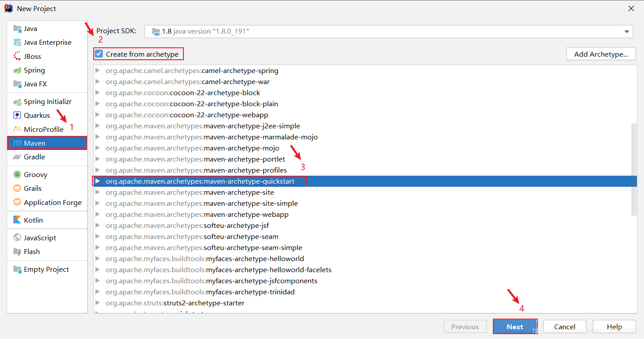The width and height of the screenshot is (644, 339).
Task: Click the Empty Project folder icon
Action: (x=17, y=270)
